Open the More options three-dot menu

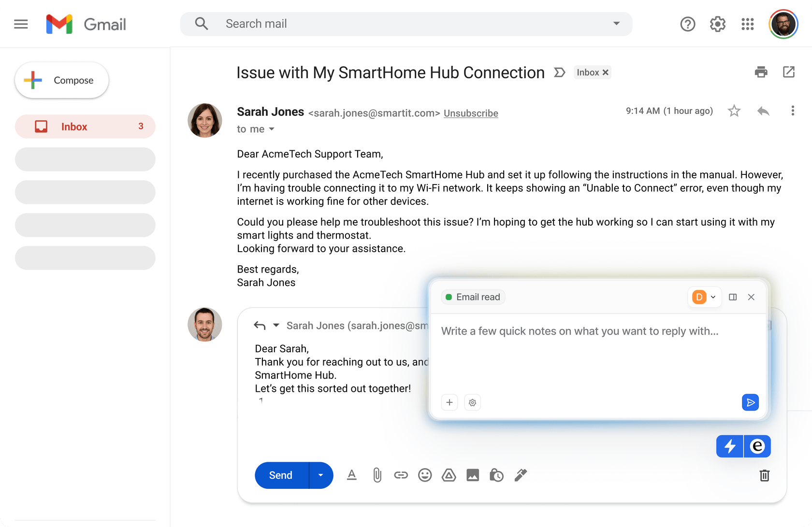pos(792,111)
